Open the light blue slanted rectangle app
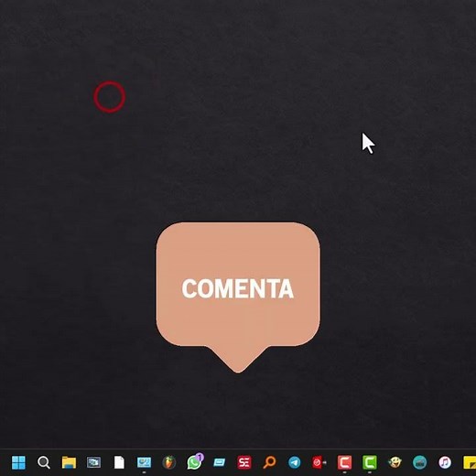Screen dimensions: 476x476 [219, 462]
